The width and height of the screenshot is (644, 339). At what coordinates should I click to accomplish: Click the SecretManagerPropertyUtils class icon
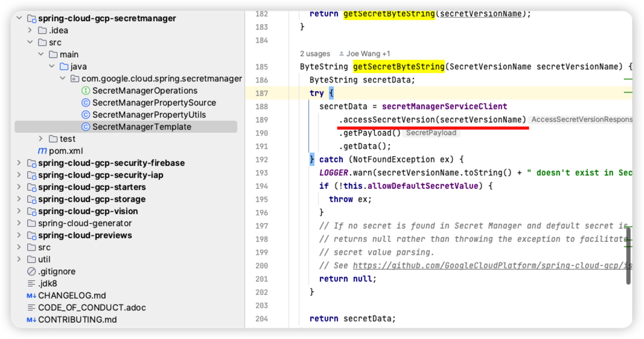(x=86, y=115)
